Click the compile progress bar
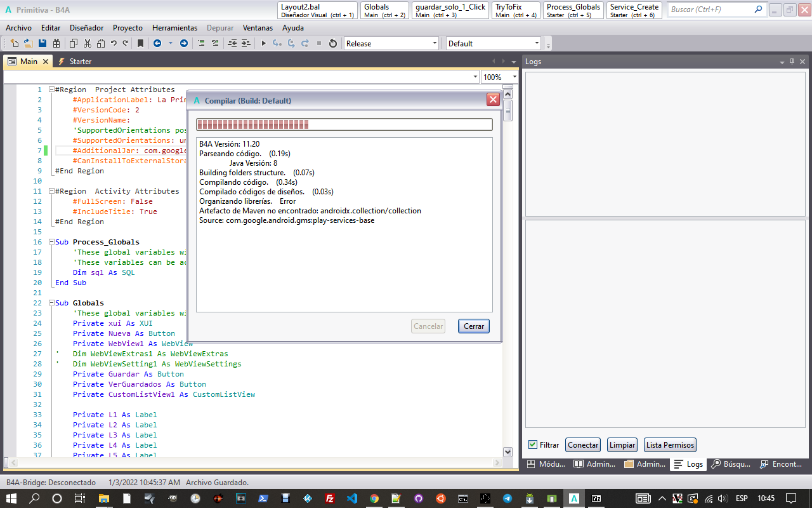Image resolution: width=812 pixels, height=508 pixels. [x=344, y=124]
